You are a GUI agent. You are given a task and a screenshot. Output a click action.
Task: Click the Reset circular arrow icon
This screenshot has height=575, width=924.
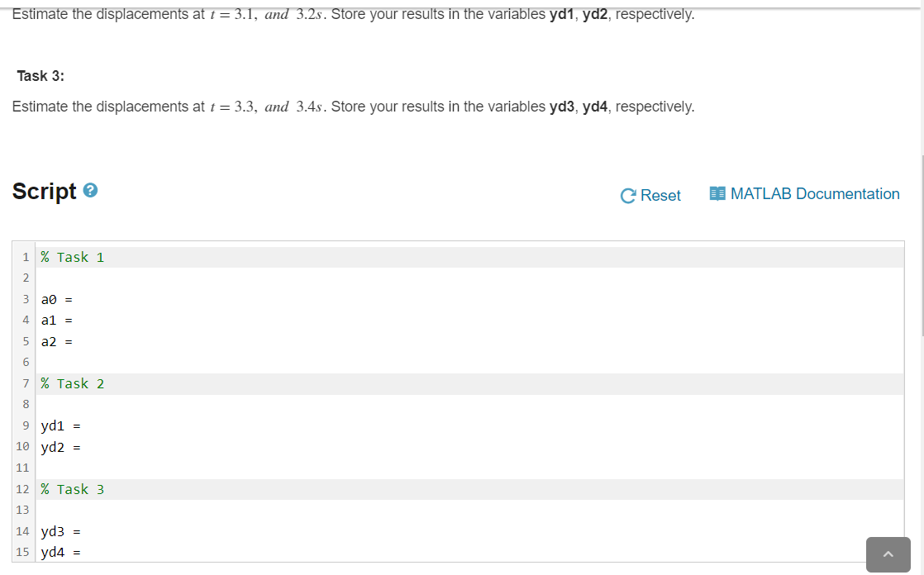pyautogui.click(x=627, y=195)
